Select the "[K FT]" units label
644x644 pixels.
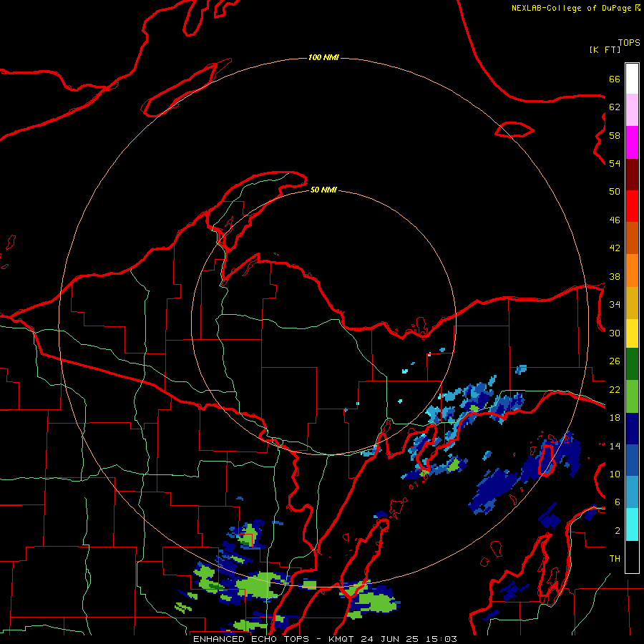pyautogui.click(x=605, y=49)
